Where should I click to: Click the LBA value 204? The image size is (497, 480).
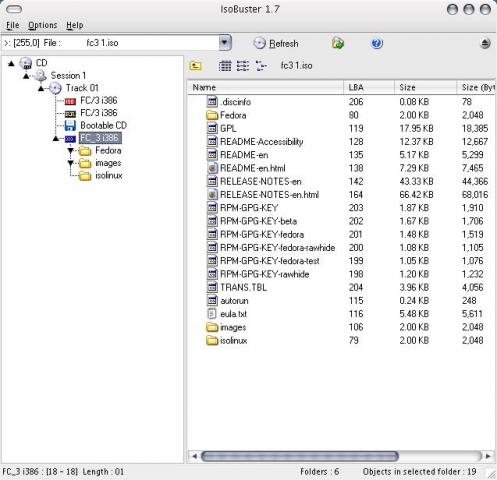(x=356, y=287)
